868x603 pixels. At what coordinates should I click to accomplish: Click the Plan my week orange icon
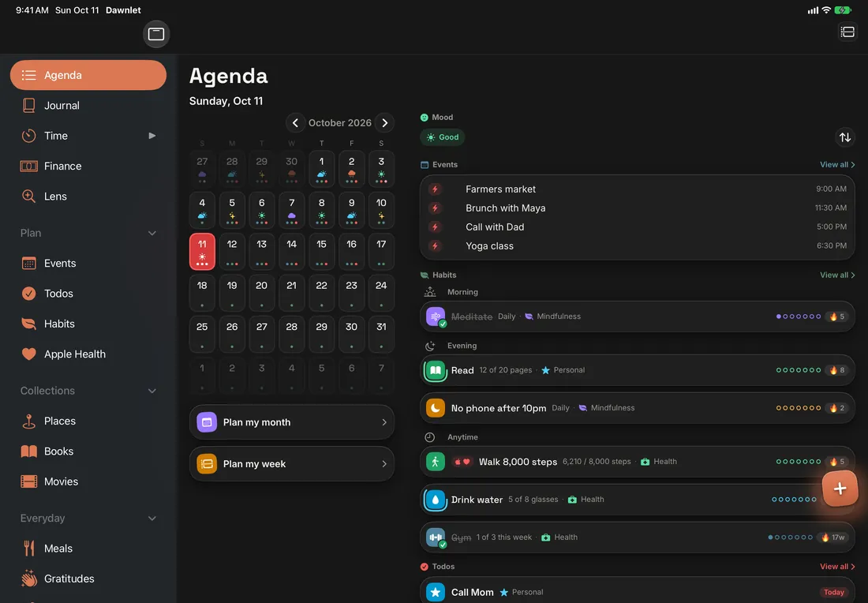(x=207, y=463)
